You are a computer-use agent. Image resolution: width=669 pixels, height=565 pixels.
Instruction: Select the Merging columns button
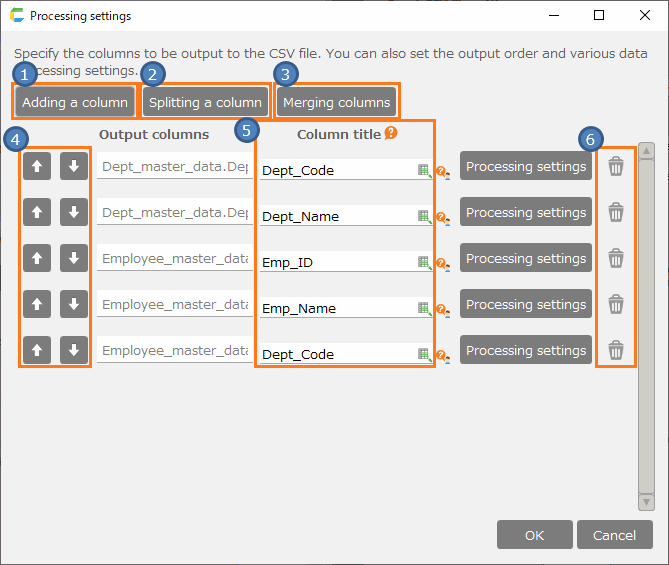pos(336,102)
